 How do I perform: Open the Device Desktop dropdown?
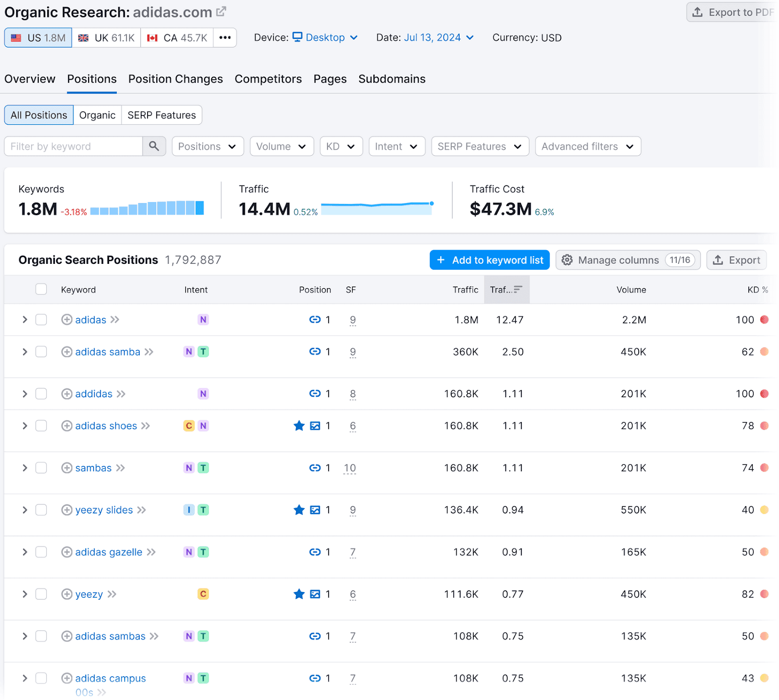(x=325, y=37)
